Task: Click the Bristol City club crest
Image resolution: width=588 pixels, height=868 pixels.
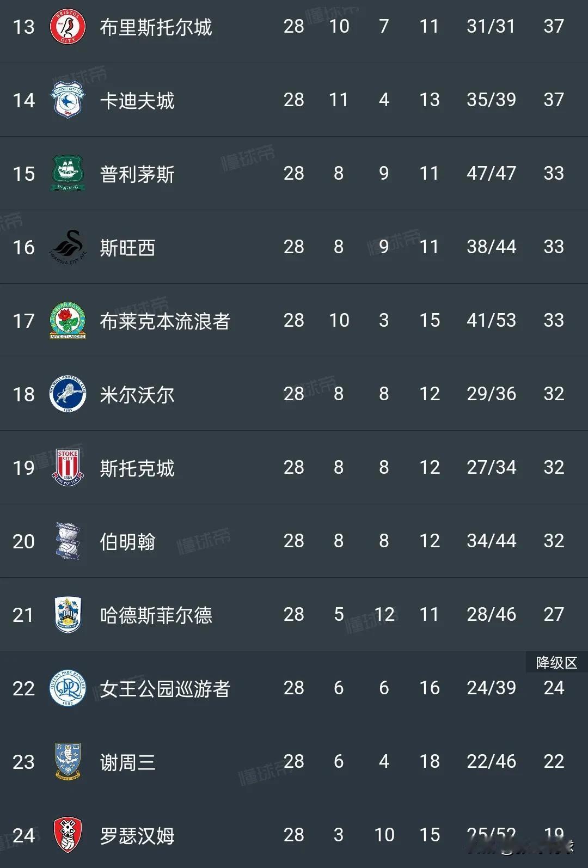Action: click(68, 27)
